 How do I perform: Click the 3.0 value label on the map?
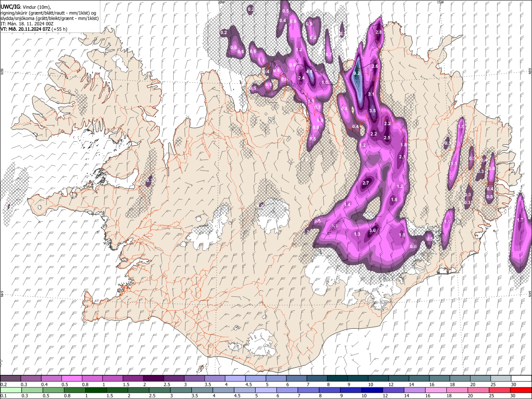(372, 230)
